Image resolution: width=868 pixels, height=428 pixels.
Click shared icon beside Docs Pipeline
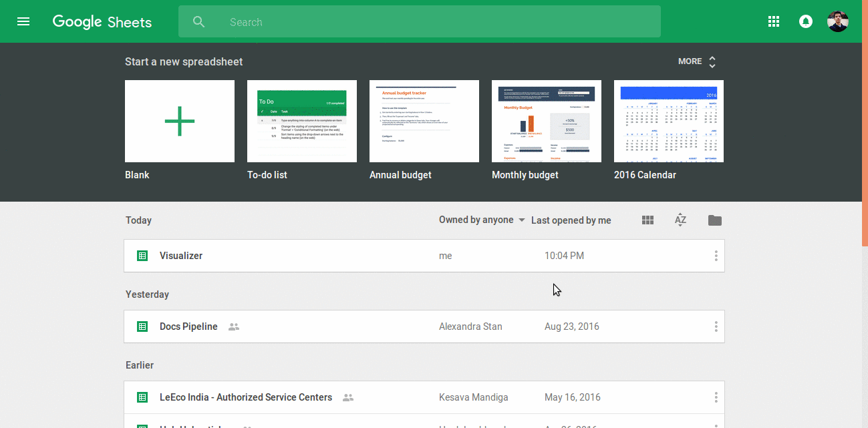[x=234, y=327]
